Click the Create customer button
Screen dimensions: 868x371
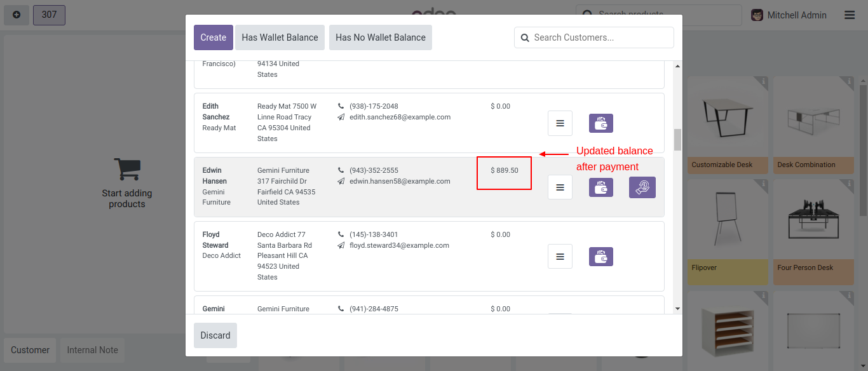point(213,37)
